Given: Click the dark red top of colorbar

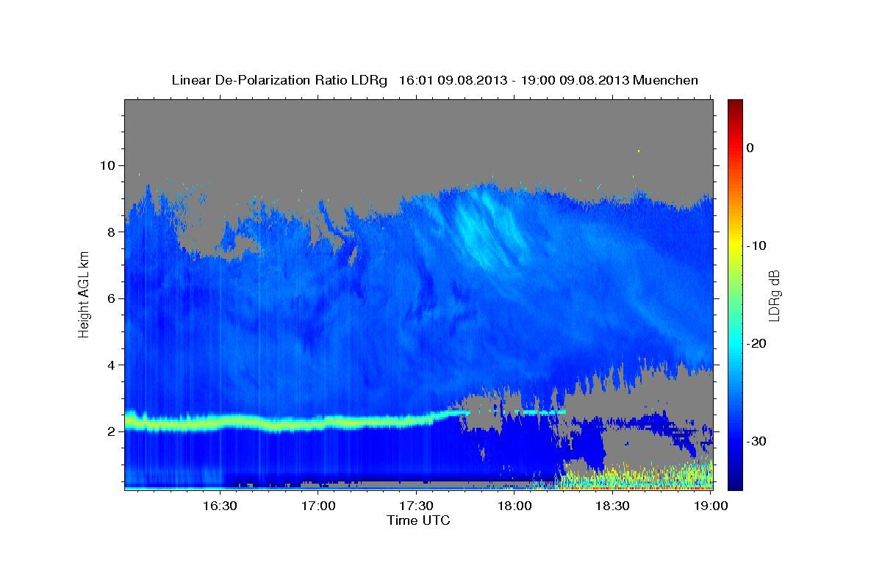Looking at the screenshot, I should coord(735,107).
